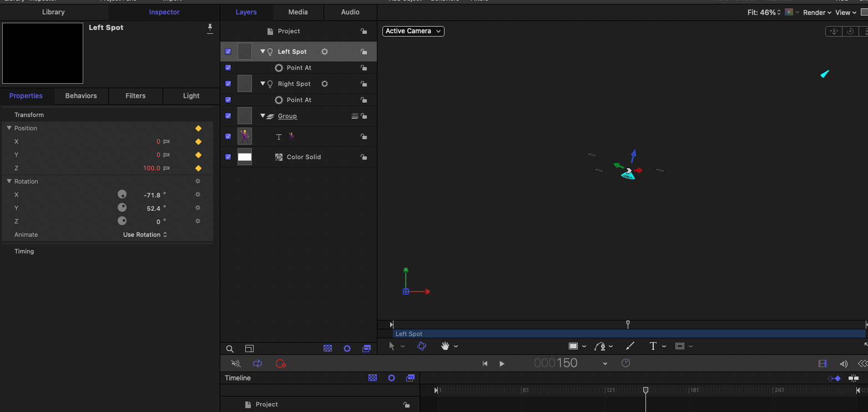Click the show keyframes icon in Timeline

click(x=834, y=378)
